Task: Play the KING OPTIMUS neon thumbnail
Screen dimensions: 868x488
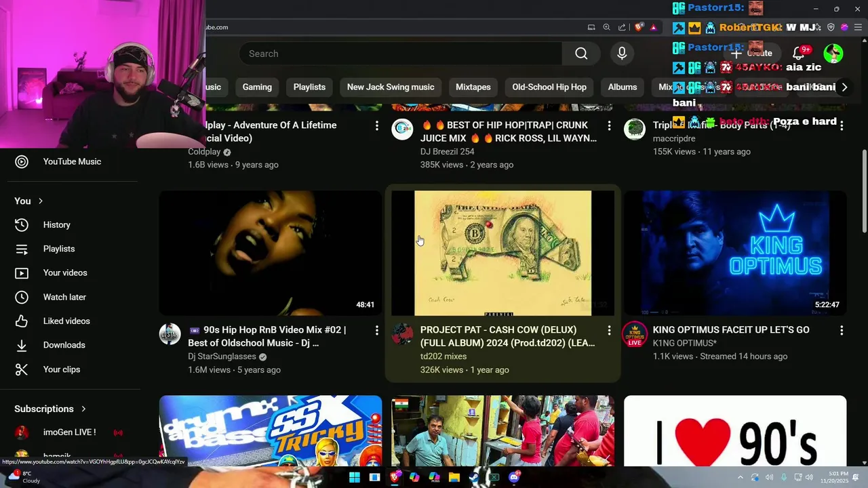Action: point(735,253)
